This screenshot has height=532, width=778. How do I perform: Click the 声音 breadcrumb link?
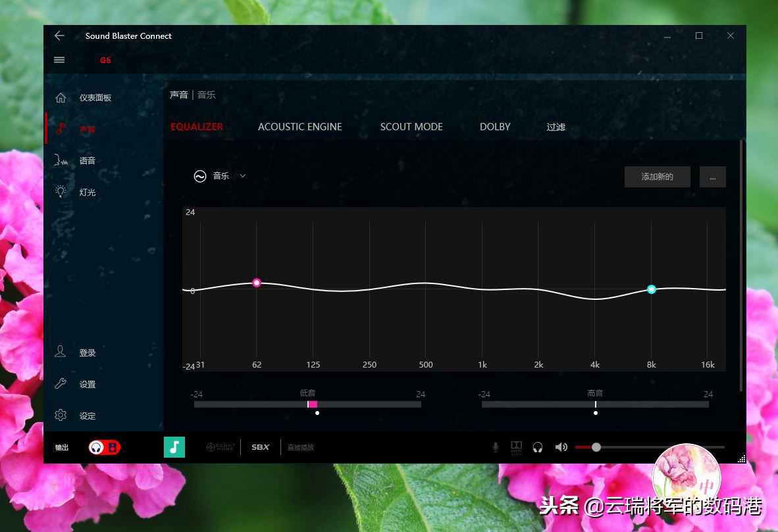click(x=178, y=95)
